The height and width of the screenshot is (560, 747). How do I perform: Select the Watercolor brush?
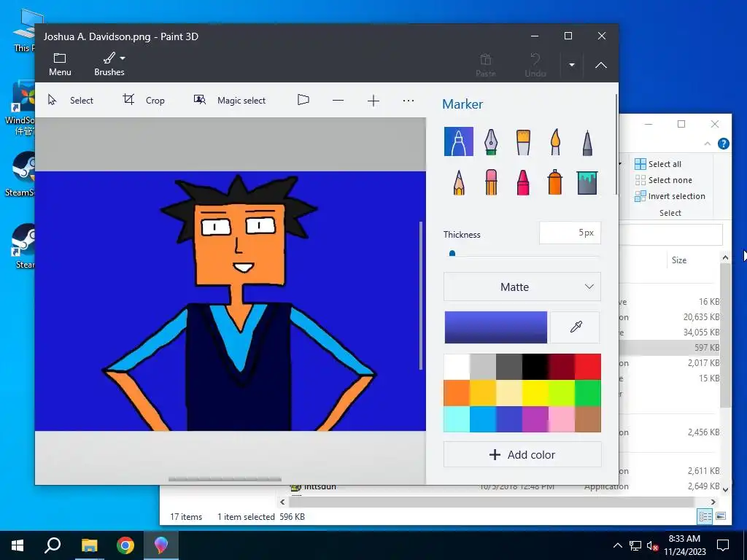pos(555,141)
